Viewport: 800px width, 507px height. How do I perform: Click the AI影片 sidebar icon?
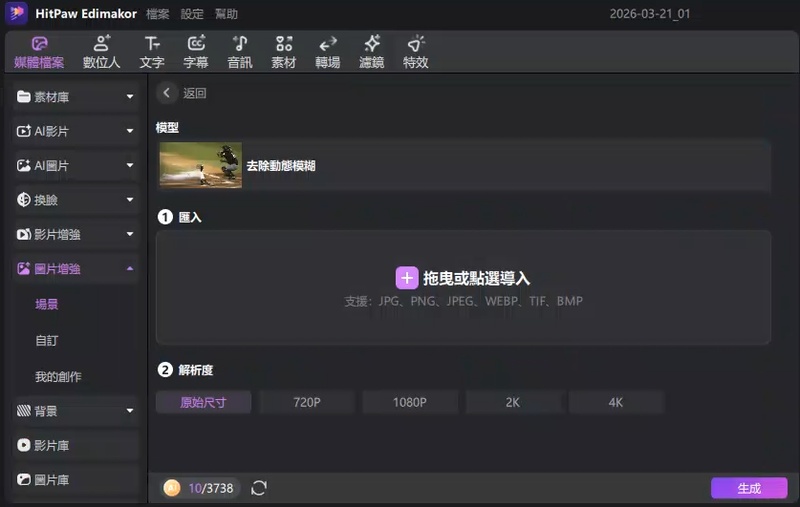pyautogui.click(x=23, y=131)
